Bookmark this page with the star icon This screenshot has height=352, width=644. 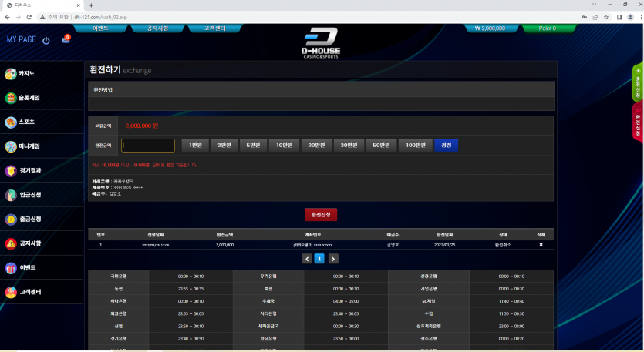point(607,17)
